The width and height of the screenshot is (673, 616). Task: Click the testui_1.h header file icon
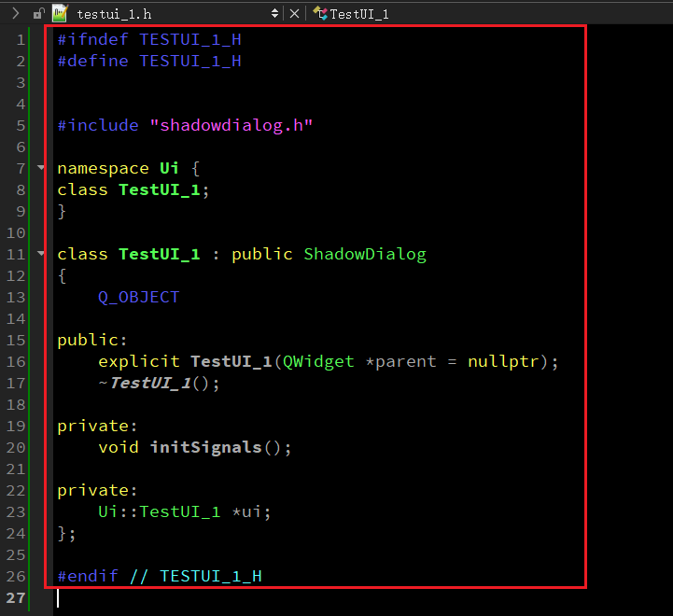click(61, 13)
